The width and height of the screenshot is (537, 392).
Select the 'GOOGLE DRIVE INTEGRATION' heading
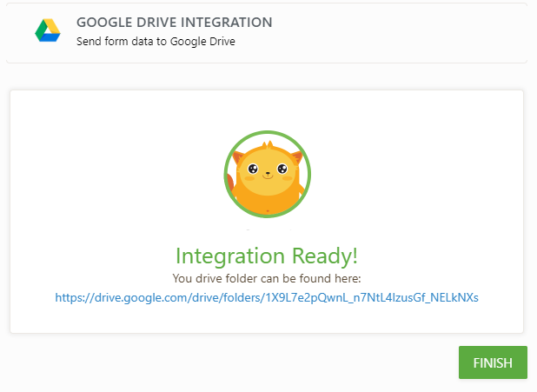[x=175, y=23]
